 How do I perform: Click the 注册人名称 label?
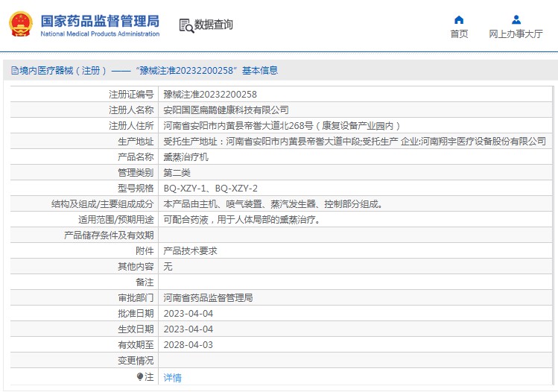[x=131, y=110]
